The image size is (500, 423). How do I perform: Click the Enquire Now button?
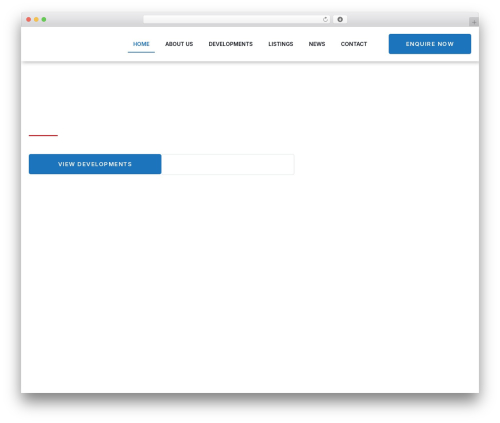[430, 44]
